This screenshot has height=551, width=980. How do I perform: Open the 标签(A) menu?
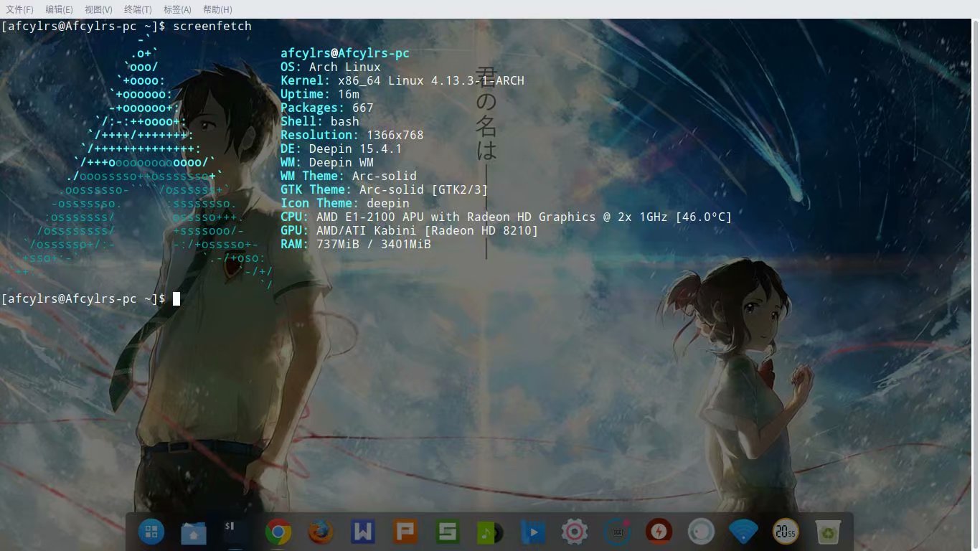(177, 9)
